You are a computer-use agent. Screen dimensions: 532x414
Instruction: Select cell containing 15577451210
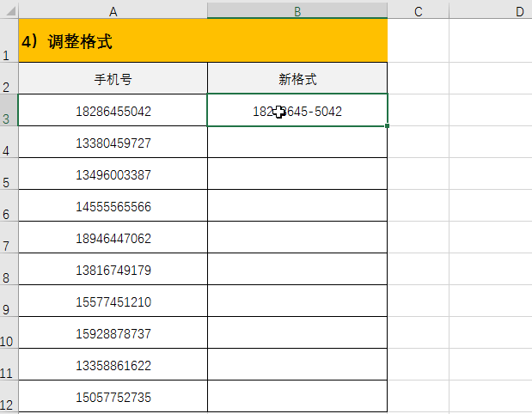[x=113, y=301]
